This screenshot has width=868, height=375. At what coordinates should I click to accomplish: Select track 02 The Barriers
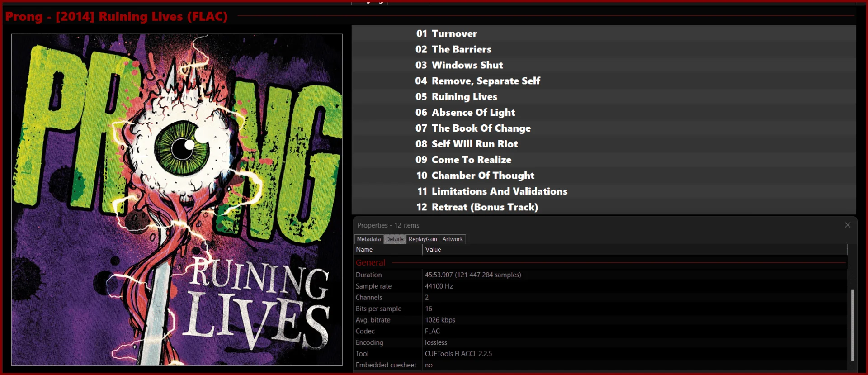pyautogui.click(x=604, y=49)
